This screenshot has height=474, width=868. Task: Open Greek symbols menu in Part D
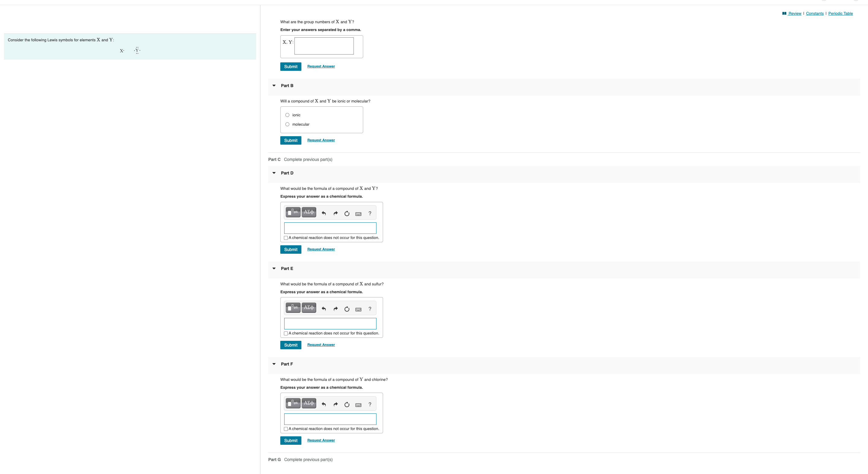309,212
